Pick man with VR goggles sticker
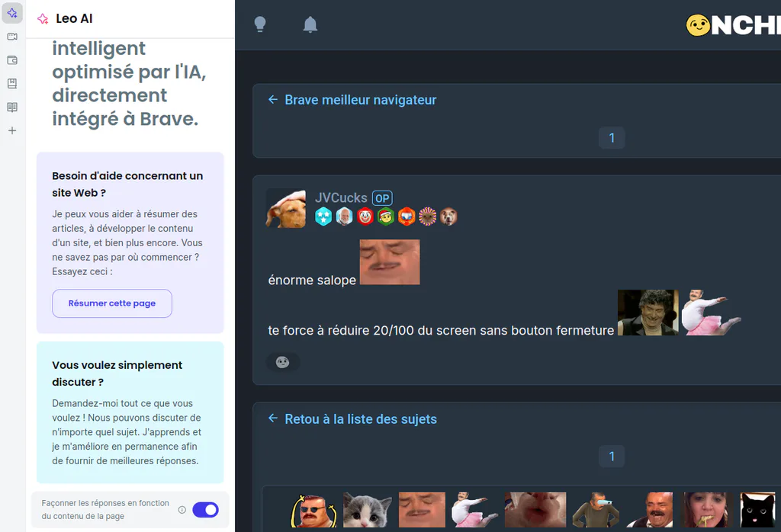 (x=596, y=510)
